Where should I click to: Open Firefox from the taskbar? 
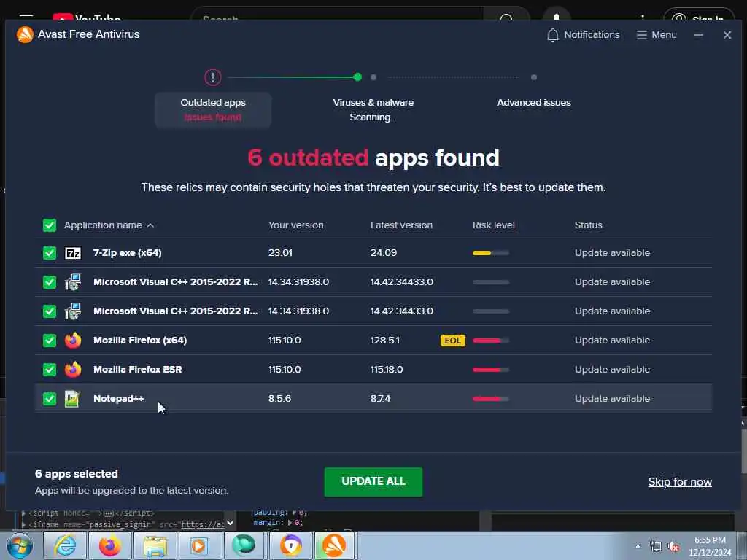110,545
